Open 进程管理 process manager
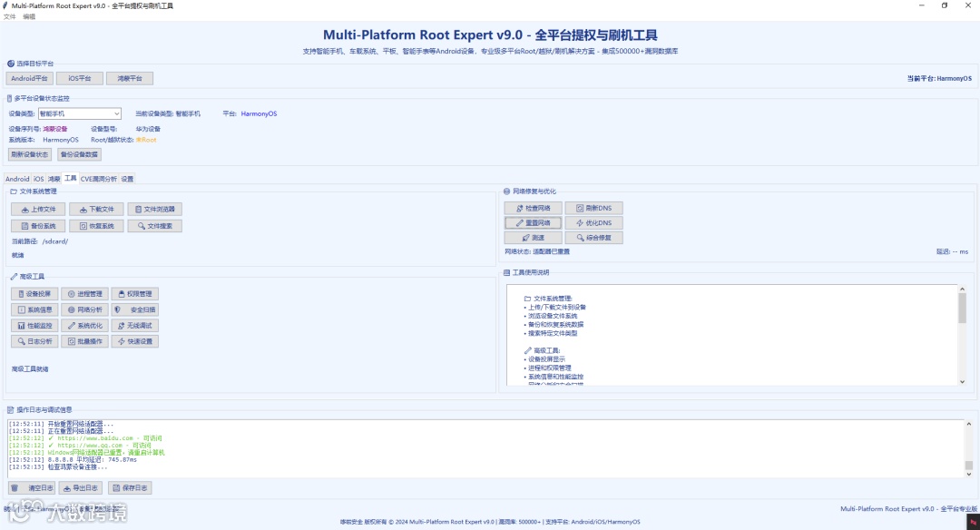The width and height of the screenshot is (980, 530). pyautogui.click(x=84, y=294)
